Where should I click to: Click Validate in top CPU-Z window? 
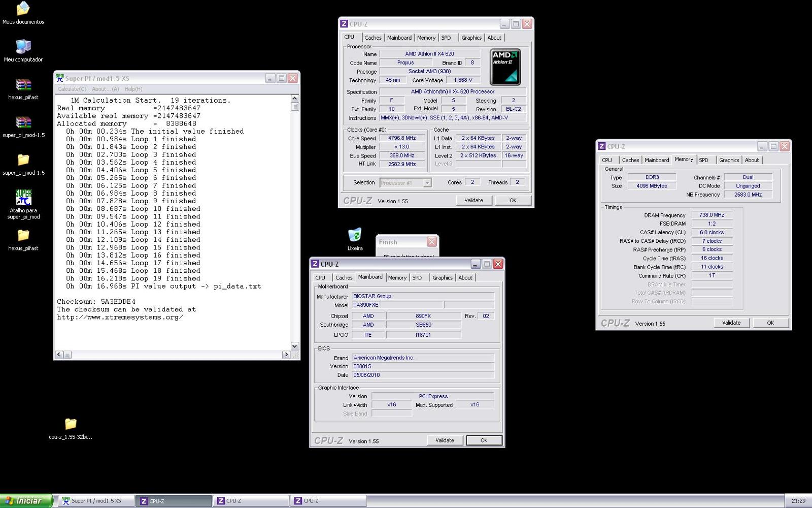(473, 200)
